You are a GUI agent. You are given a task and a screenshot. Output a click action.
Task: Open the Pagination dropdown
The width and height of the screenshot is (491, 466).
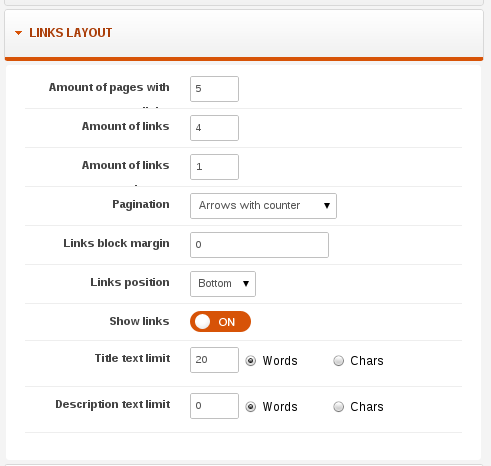(x=263, y=206)
